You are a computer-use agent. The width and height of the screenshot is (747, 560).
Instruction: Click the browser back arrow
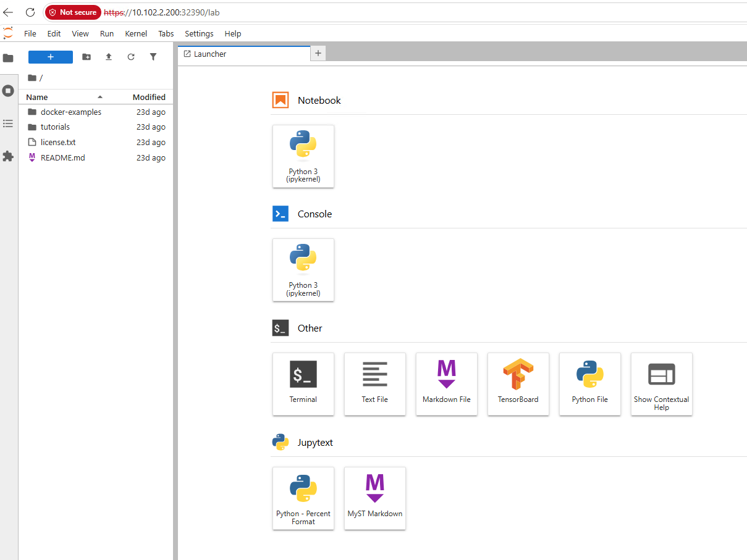(x=8, y=12)
